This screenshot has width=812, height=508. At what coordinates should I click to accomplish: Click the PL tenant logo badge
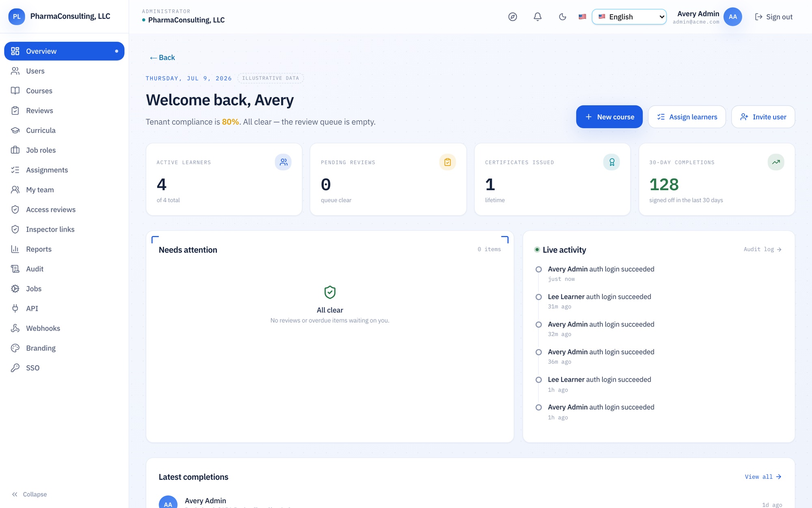[17, 17]
